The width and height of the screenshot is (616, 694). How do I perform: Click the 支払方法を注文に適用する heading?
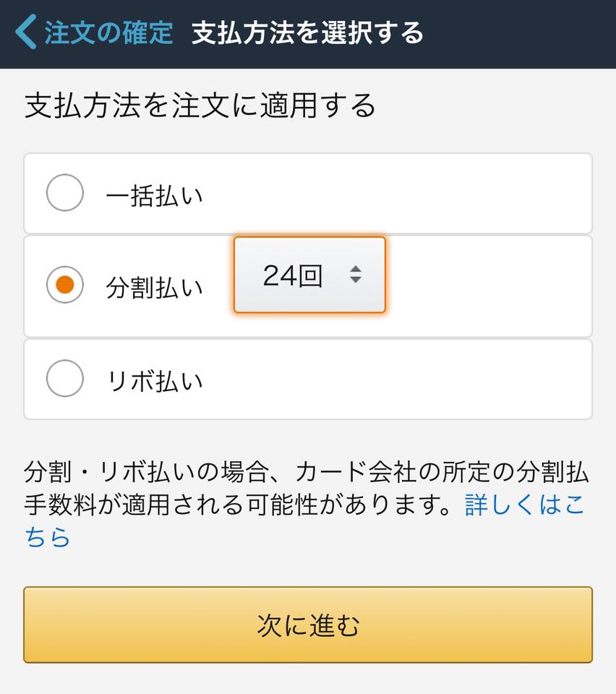pos(200,106)
